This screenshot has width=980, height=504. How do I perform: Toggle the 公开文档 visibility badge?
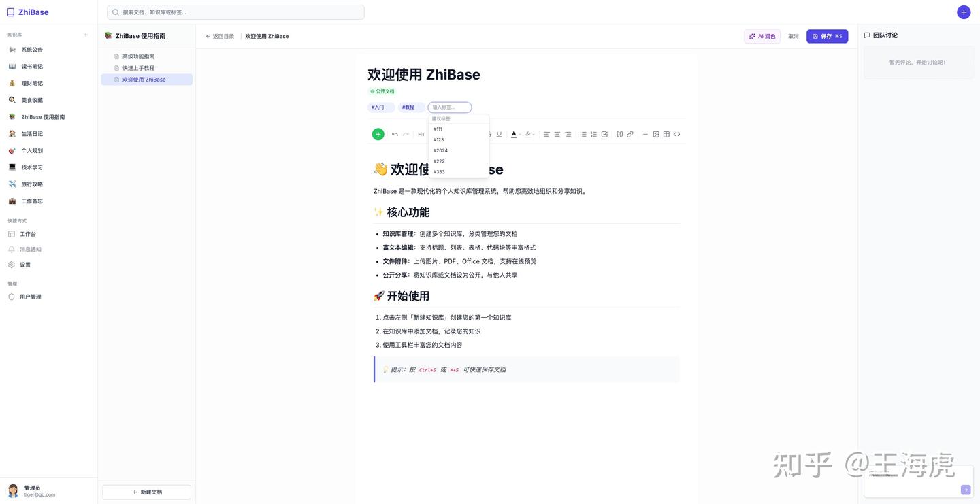click(382, 91)
